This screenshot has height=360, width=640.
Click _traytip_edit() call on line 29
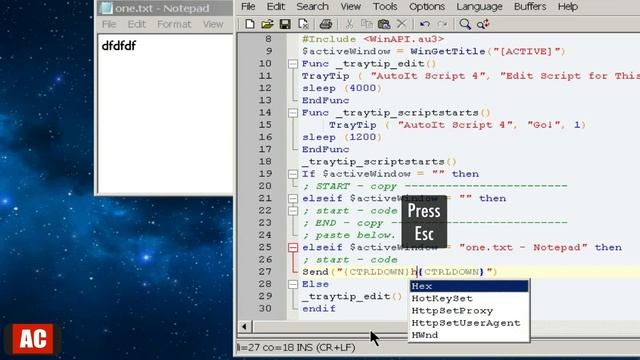(352, 296)
